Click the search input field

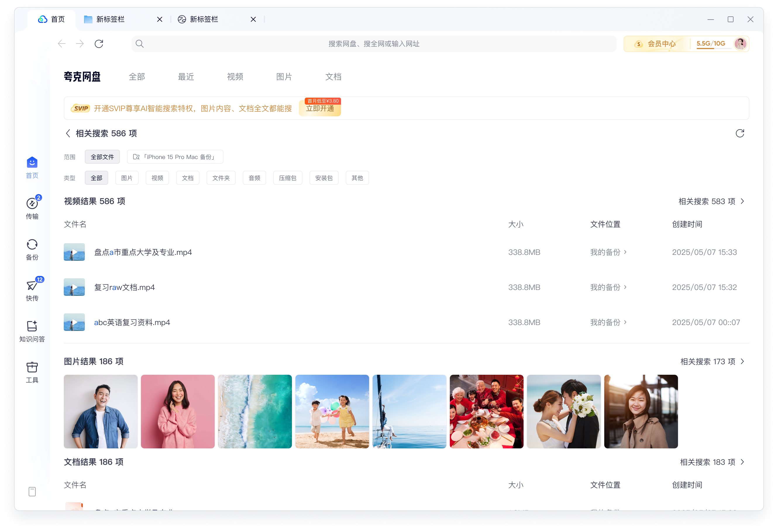coord(373,44)
